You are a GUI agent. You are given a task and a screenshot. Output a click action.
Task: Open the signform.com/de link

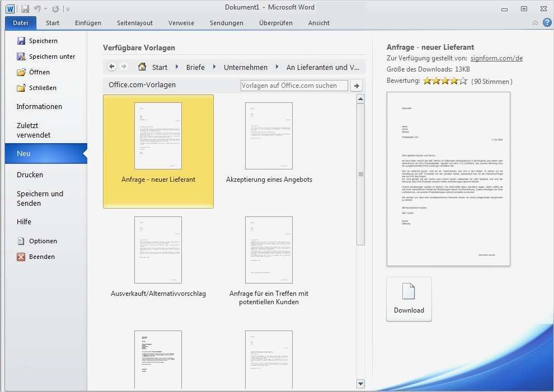coord(496,58)
